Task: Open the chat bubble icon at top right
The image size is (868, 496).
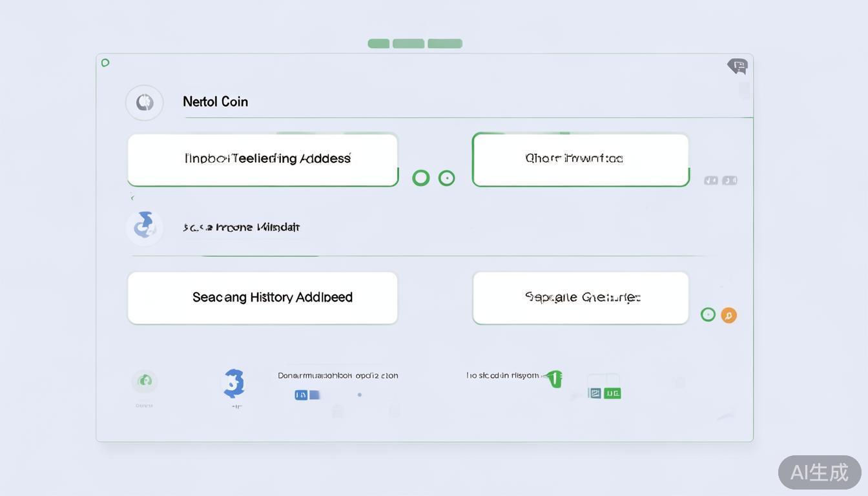Action: [738, 65]
